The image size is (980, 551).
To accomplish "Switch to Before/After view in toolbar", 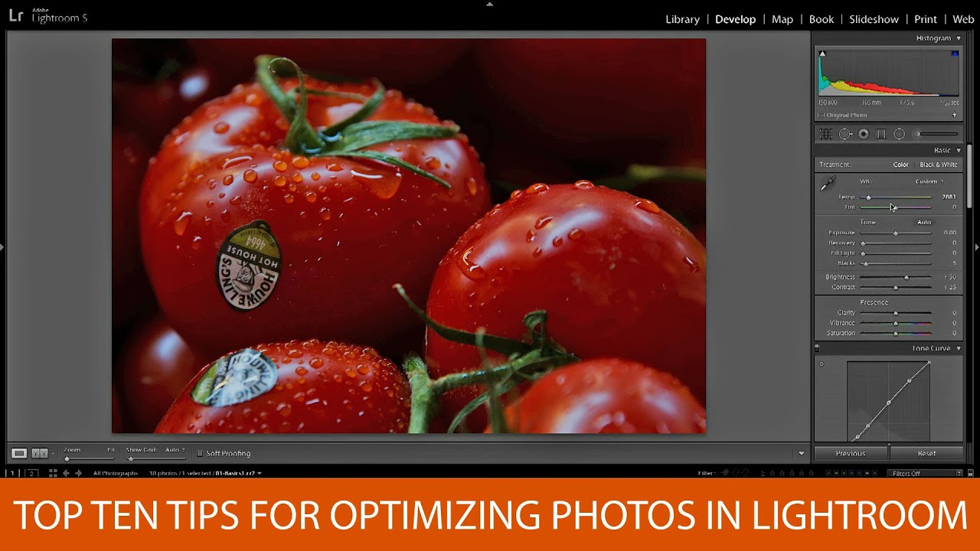I will (x=39, y=453).
